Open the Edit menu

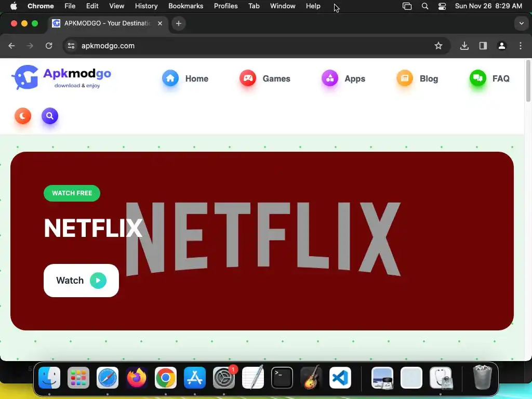[92, 6]
